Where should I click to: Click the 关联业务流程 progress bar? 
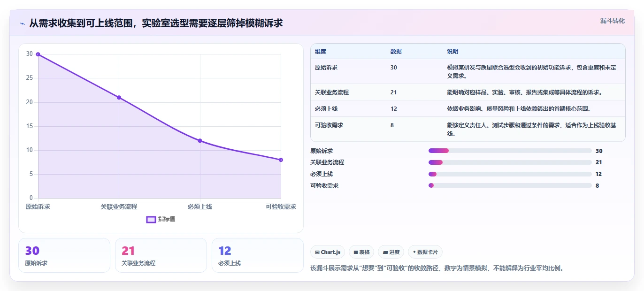pyautogui.click(x=510, y=162)
